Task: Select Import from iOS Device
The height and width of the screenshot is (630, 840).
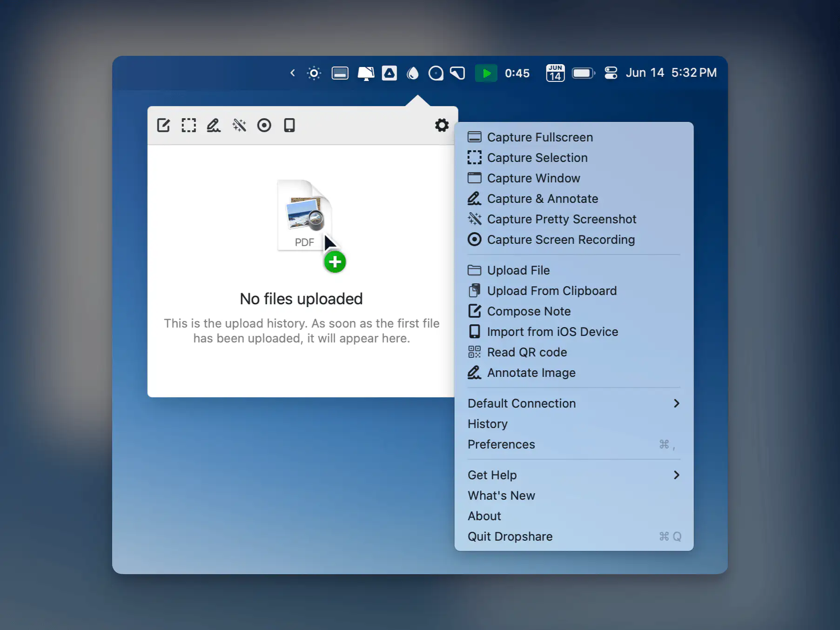Action: pyautogui.click(x=574, y=332)
